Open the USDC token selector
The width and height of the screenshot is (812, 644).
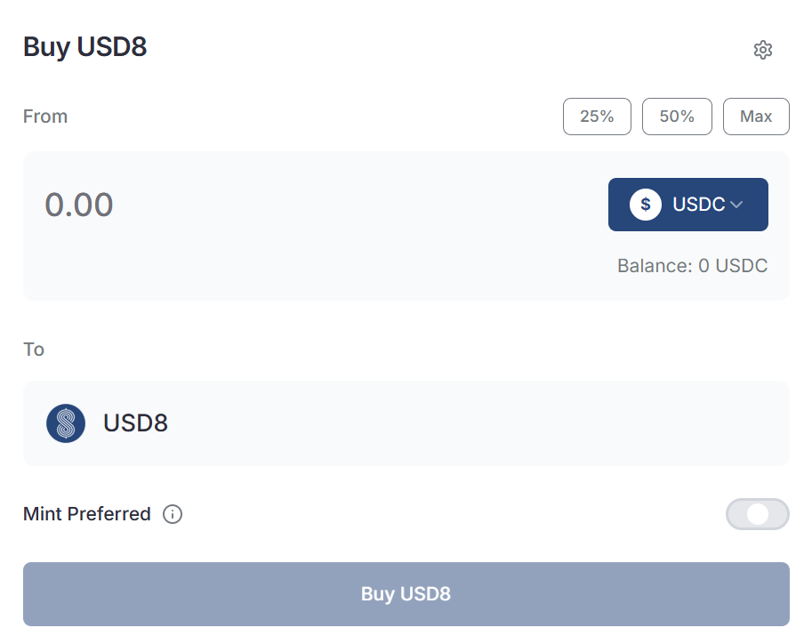687,205
